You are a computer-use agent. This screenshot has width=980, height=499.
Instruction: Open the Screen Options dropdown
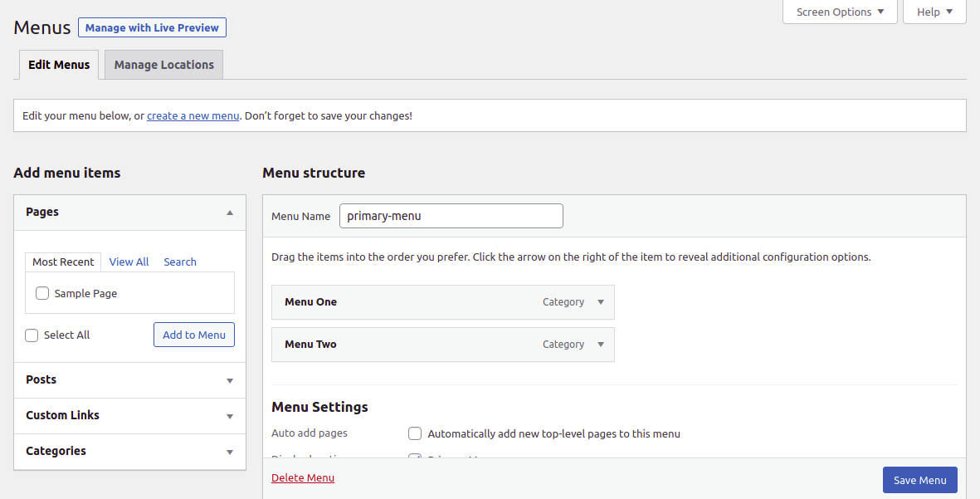click(x=840, y=12)
